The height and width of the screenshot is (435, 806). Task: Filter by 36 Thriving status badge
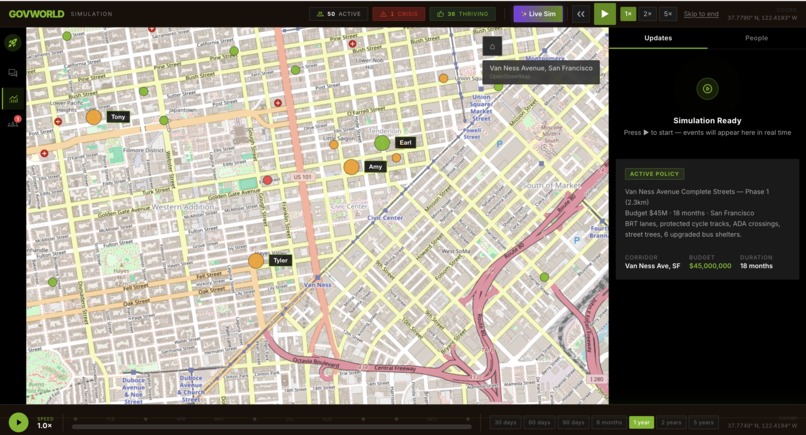(462, 14)
